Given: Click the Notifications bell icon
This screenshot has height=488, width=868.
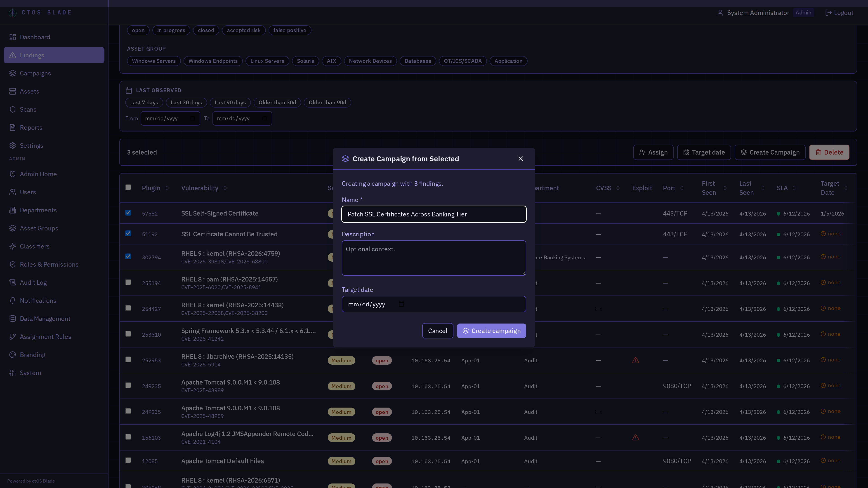Looking at the screenshot, I should click(12, 300).
